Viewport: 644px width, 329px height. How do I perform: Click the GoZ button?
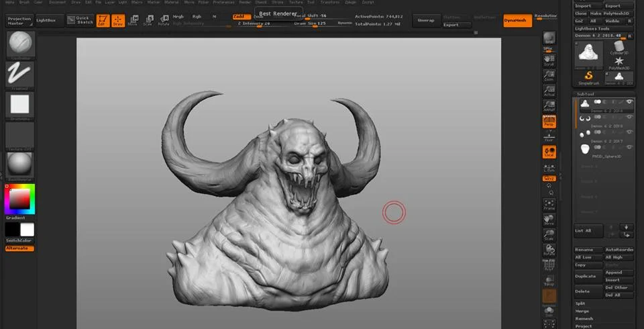tap(580, 21)
